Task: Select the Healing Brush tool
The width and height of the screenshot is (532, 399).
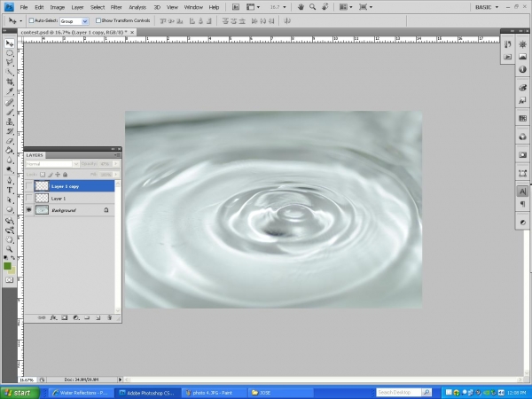Action: [10, 103]
